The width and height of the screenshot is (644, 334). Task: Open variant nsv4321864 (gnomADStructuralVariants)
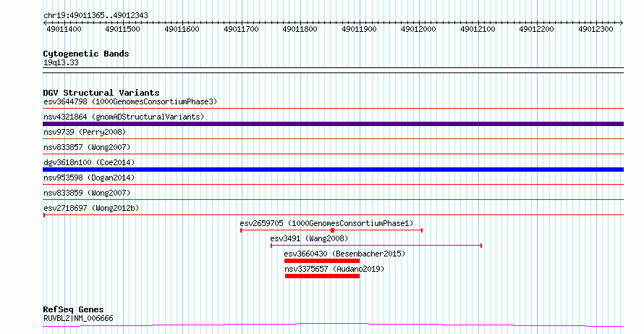pyautogui.click(x=124, y=117)
